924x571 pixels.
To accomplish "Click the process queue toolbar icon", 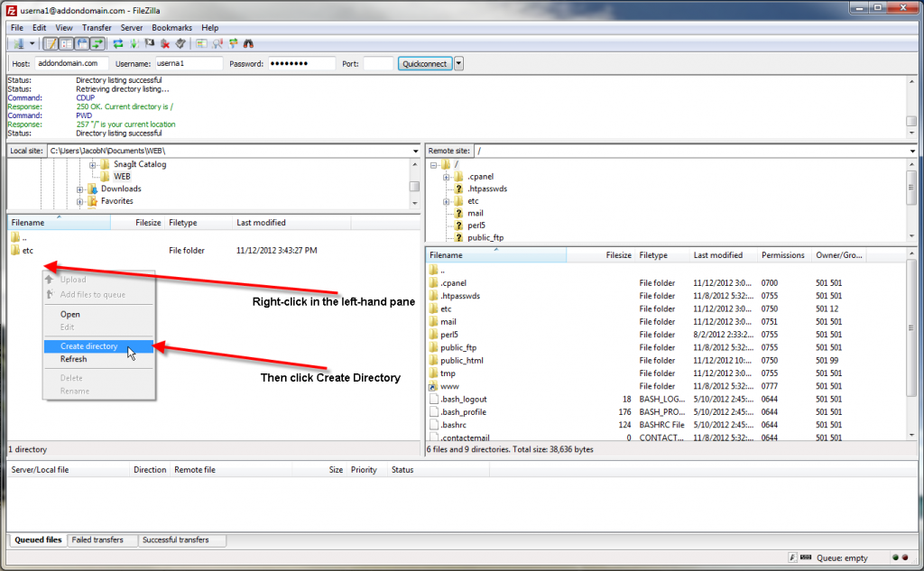I will click(x=134, y=43).
